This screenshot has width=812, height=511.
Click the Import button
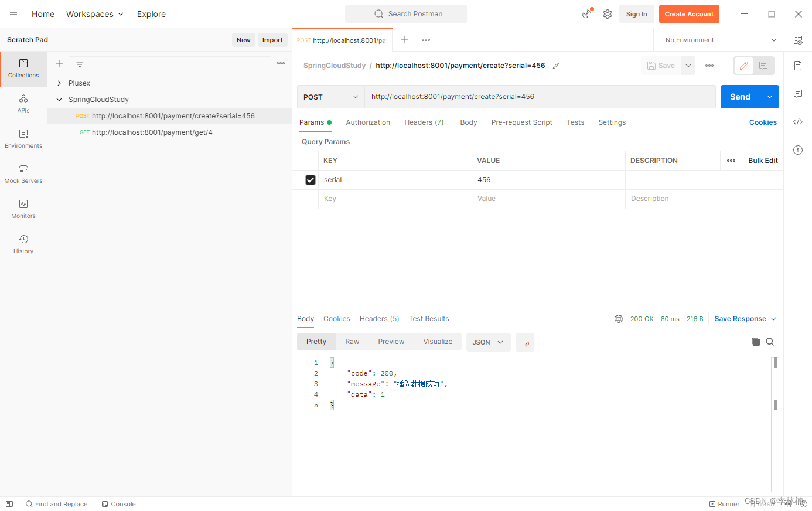(x=272, y=40)
